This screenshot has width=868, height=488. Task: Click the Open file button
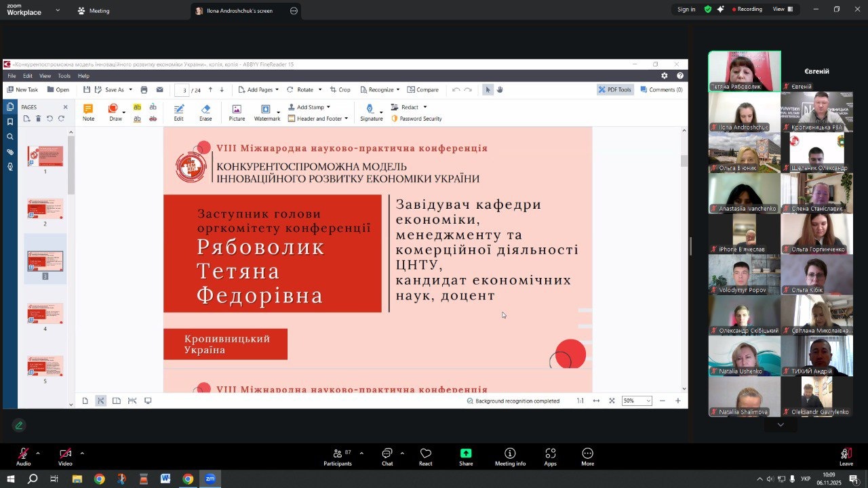click(58, 89)
